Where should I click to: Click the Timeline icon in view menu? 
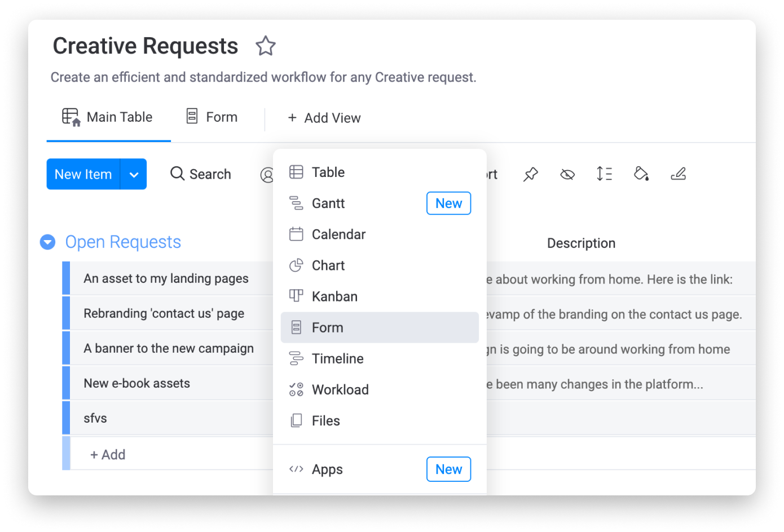click(x=296, y=358)
